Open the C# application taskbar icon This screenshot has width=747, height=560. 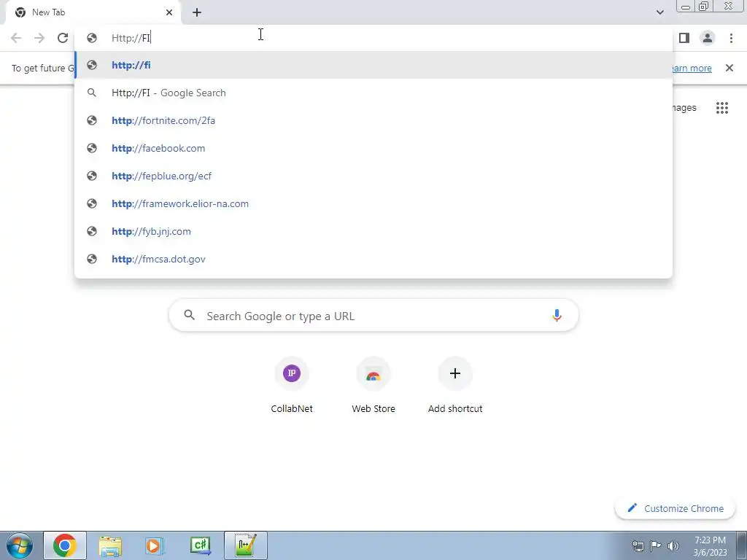point(201,545)
